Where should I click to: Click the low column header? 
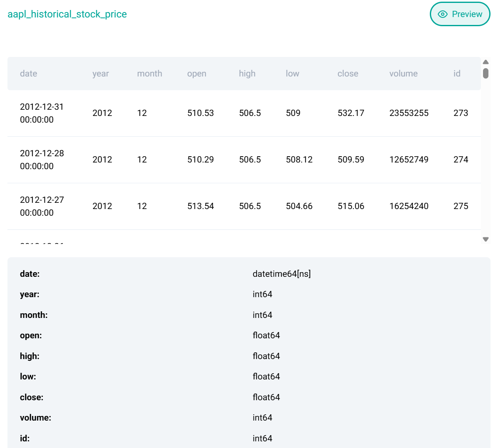(x=292, y=74)
